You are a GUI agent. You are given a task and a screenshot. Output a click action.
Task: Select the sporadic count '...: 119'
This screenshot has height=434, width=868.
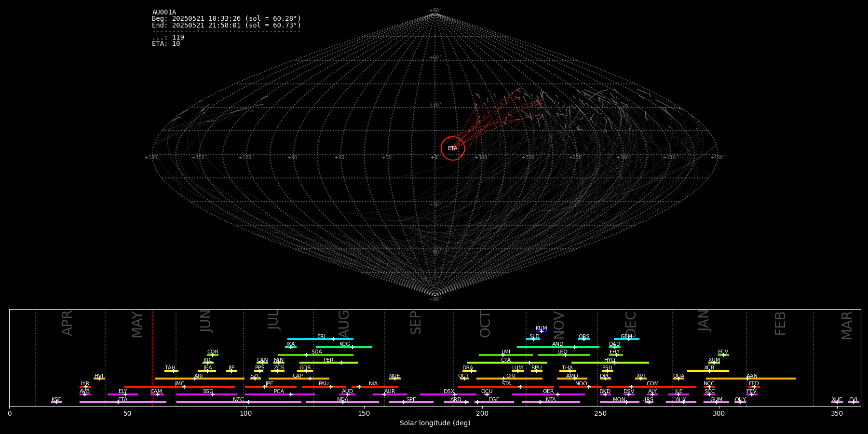click(x=168, y=37)
